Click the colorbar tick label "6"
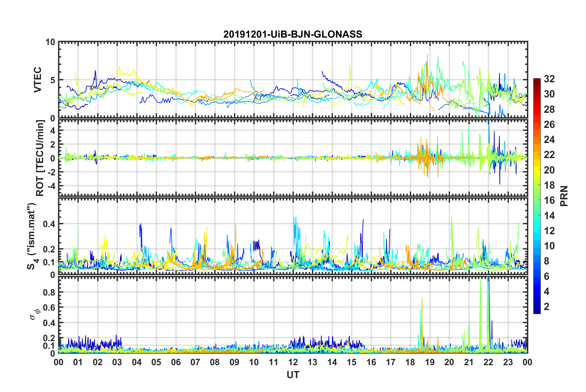586x392 pixels. pyautogui.click(x=547, y=276)
